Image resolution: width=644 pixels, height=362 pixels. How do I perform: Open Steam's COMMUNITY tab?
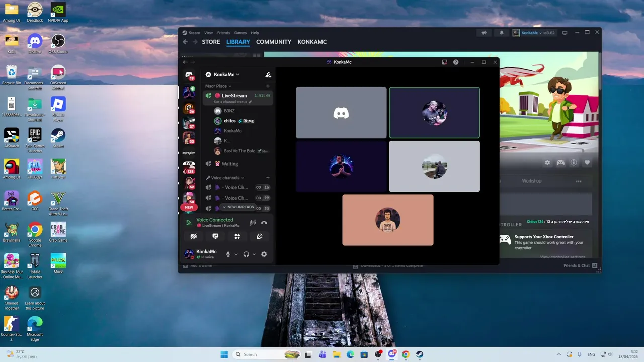pyautogui.click(x=274, y=42)
